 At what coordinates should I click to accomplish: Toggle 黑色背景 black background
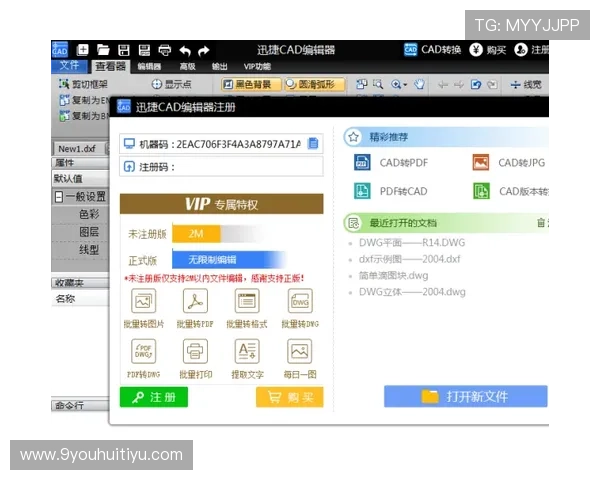pyautogui.click(x=251, y=84)
